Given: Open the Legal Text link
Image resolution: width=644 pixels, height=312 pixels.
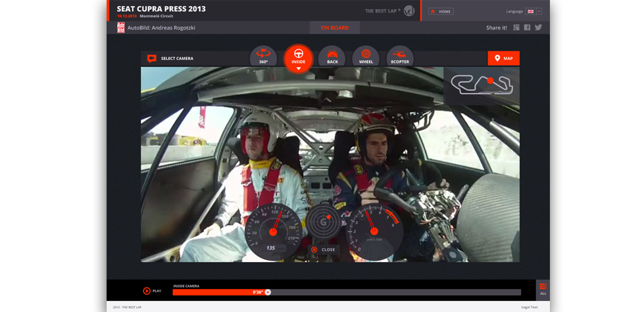Looking at the screenshot, I should tap(529, 307).
